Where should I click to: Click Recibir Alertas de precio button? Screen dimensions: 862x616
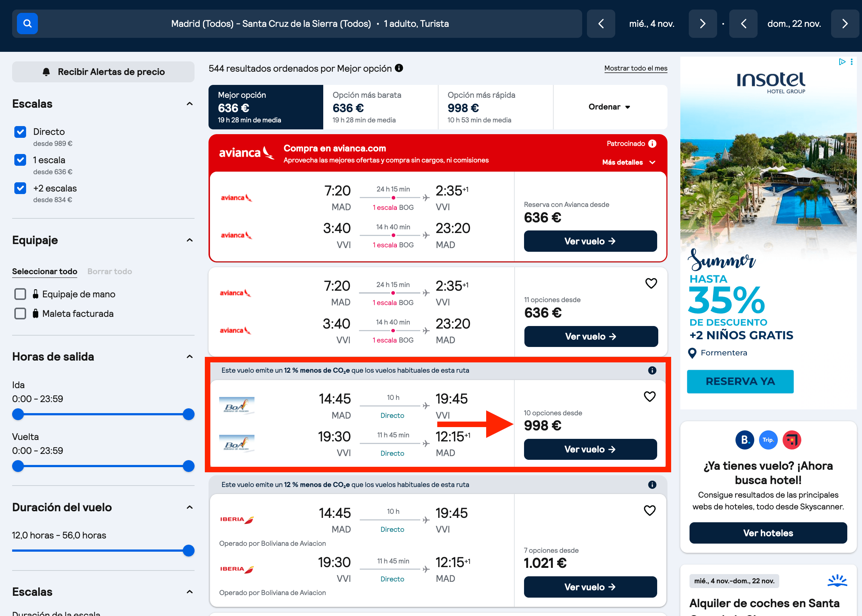pos(103,72)
